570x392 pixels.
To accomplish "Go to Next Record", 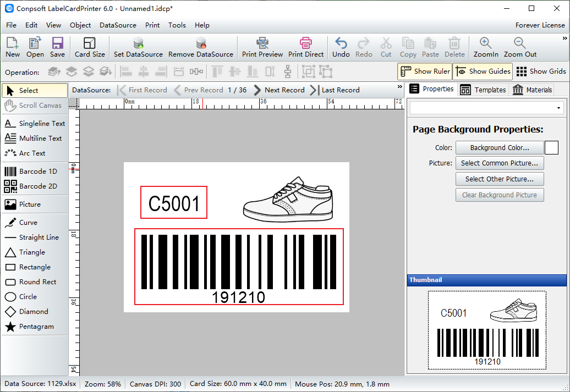I will pos(279,90).
